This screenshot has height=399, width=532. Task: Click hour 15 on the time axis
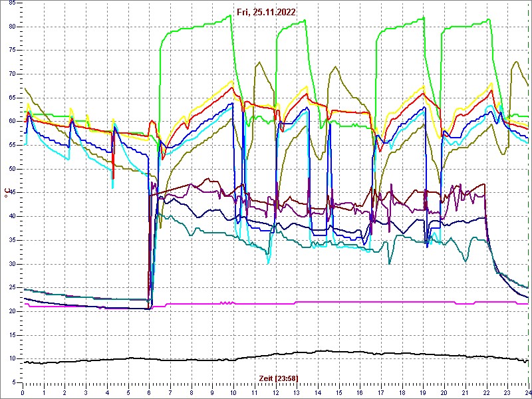(x=338, y=392)
